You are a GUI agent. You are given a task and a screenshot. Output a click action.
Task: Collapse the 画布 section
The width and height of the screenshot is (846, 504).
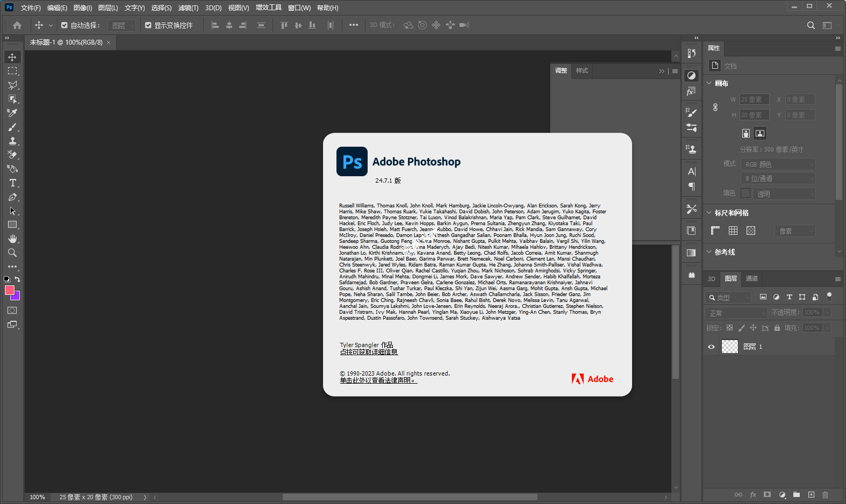[x=709, y=83]
